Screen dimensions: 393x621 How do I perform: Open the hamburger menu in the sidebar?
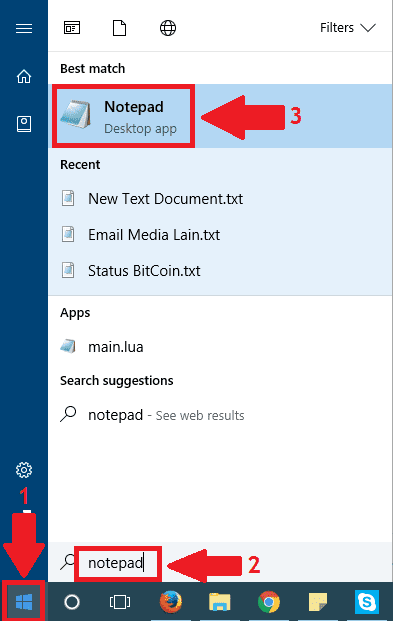click(24, 29)
